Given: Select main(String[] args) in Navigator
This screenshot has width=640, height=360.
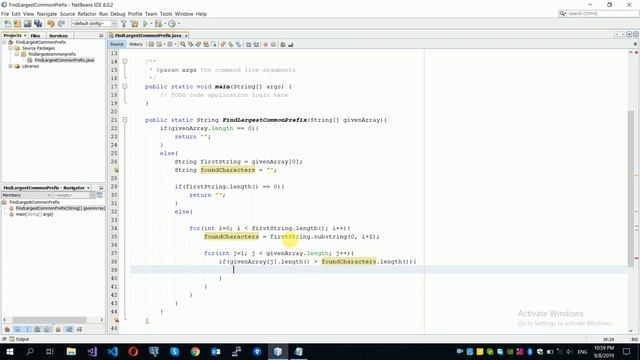Looking at the screenshot, I should coord(34,214).
